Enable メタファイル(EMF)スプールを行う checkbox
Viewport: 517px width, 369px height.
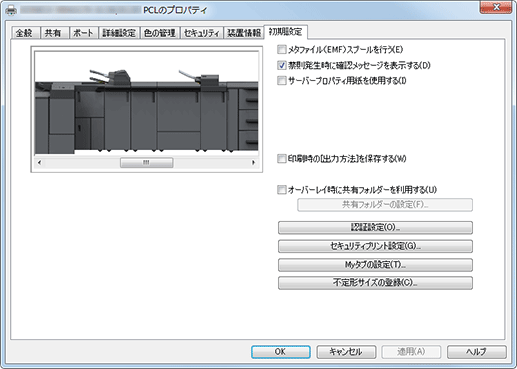(282, 50)
